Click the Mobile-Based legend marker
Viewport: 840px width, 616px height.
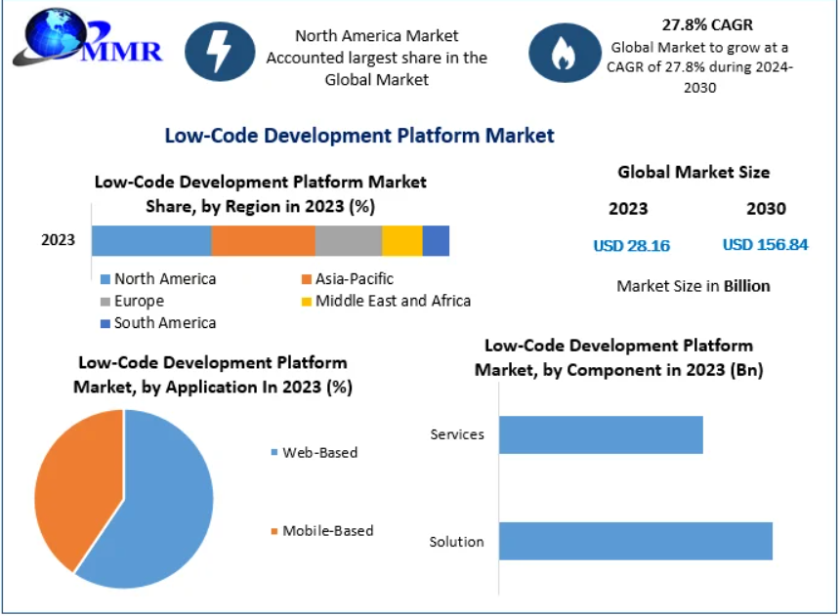273,531
